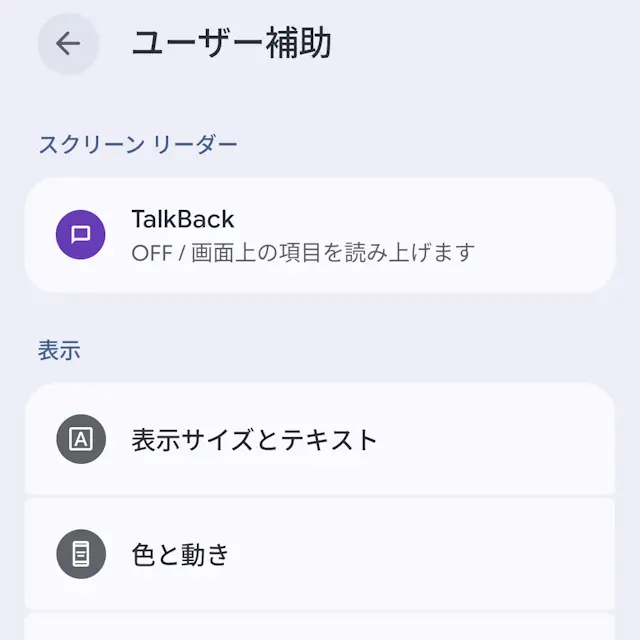Click the 表示サイズとテキスト label text

254,439
